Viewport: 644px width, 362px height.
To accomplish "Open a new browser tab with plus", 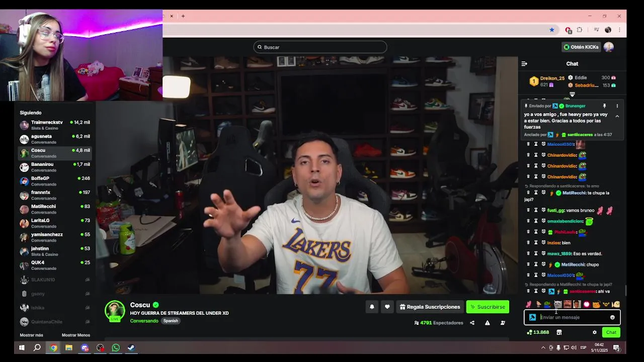I will point(183,16).
